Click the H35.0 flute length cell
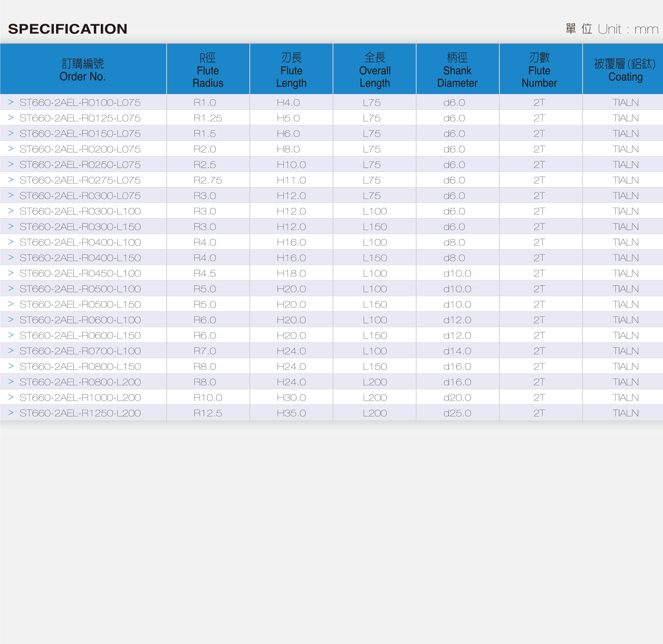The width and height of the screenshot is (663, 644). pyautogui.click(x=291, y=413)
